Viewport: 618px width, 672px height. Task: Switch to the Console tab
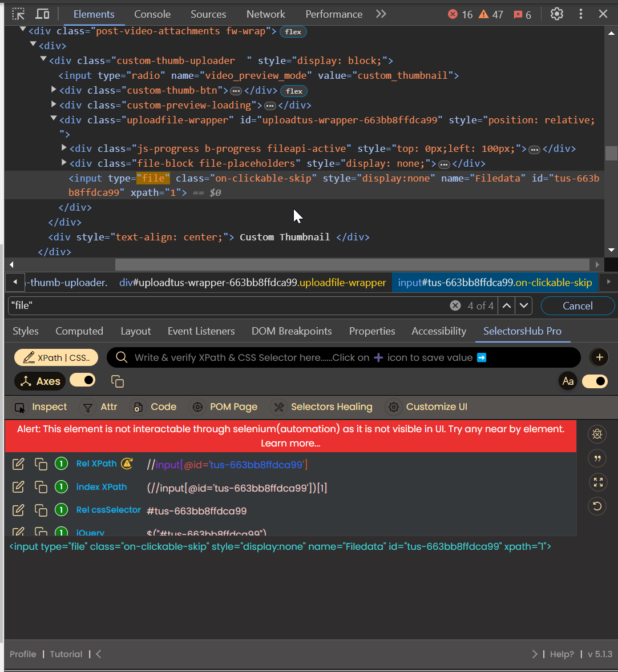coord(152,14)
